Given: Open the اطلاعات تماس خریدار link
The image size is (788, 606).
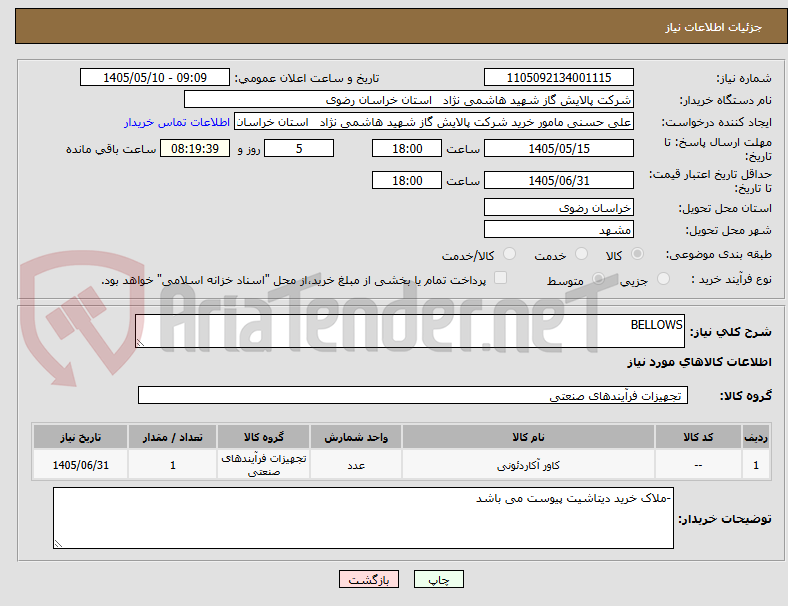Looking at the screenshot, I should click(177, 122).
